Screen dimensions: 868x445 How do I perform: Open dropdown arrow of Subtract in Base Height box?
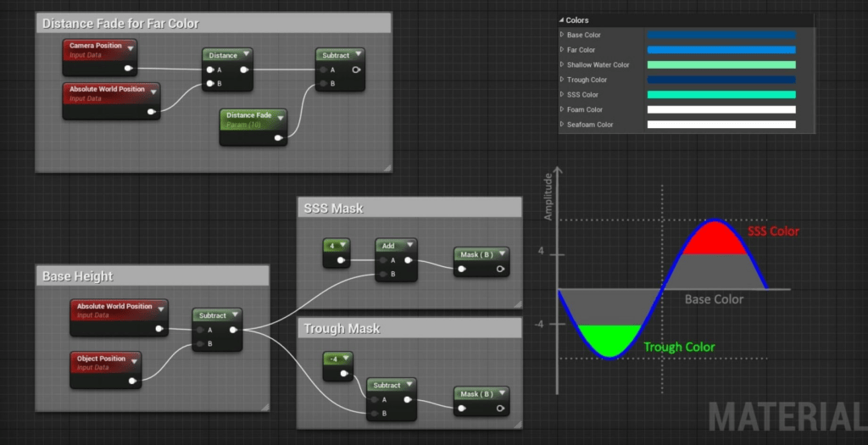click(236, 314)
